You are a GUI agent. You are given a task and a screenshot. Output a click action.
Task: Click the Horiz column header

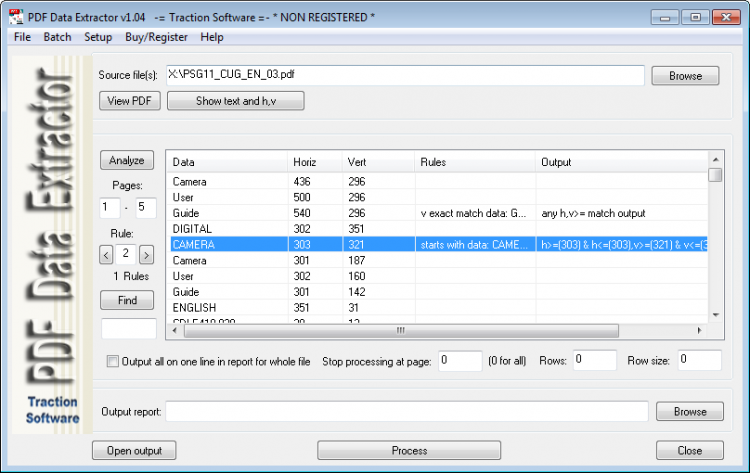pos(315,162)
